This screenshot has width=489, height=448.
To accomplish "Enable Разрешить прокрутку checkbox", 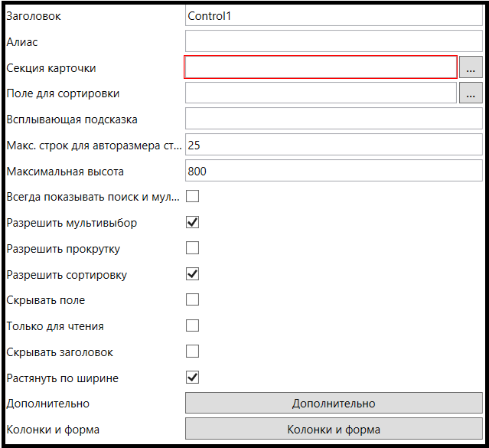I will tap(193, 248).
